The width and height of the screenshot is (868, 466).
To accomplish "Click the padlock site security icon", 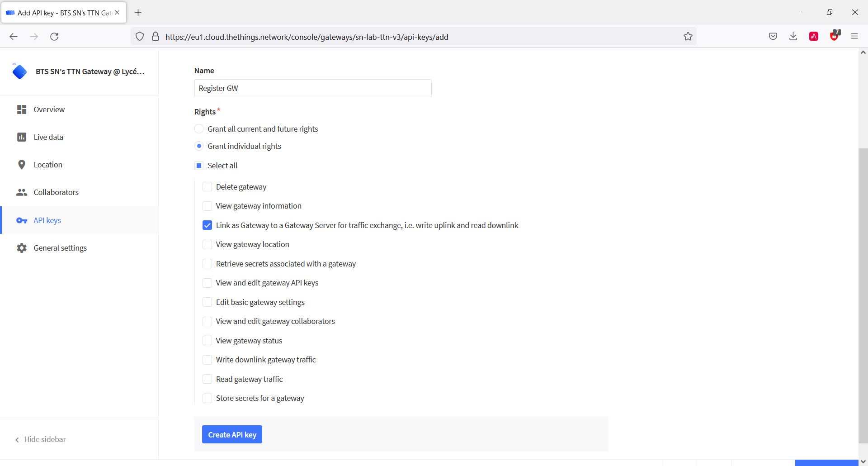I will coord(156,37).
